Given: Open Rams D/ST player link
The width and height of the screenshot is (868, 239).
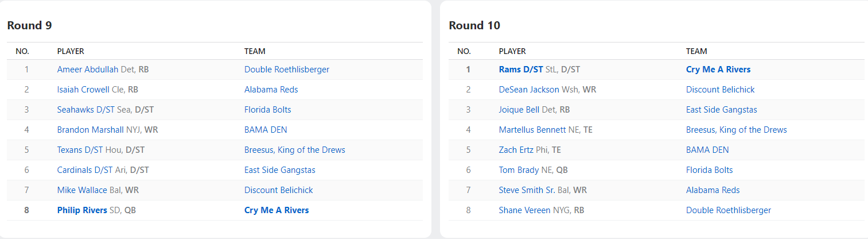Looking at the screenshot, I should 521,70.
